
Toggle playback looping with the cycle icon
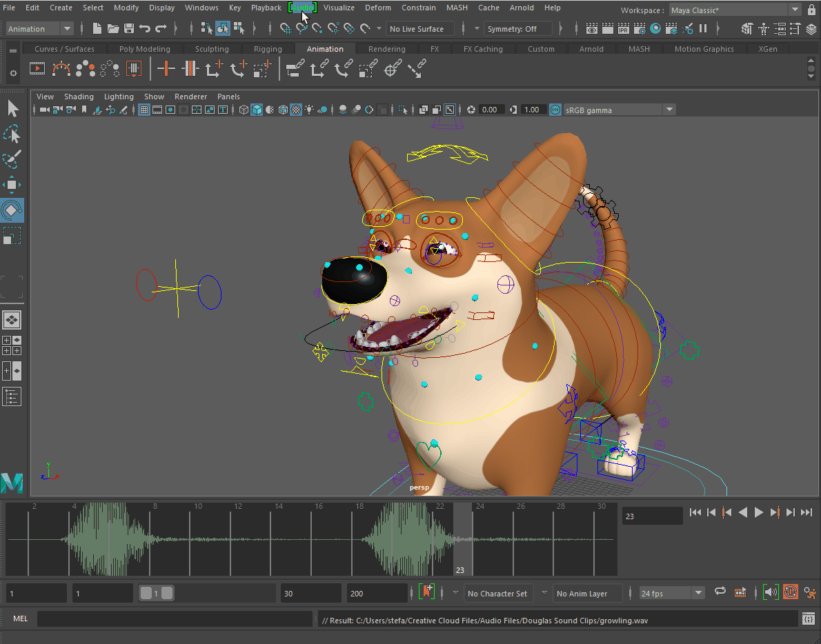pos(720,592)
